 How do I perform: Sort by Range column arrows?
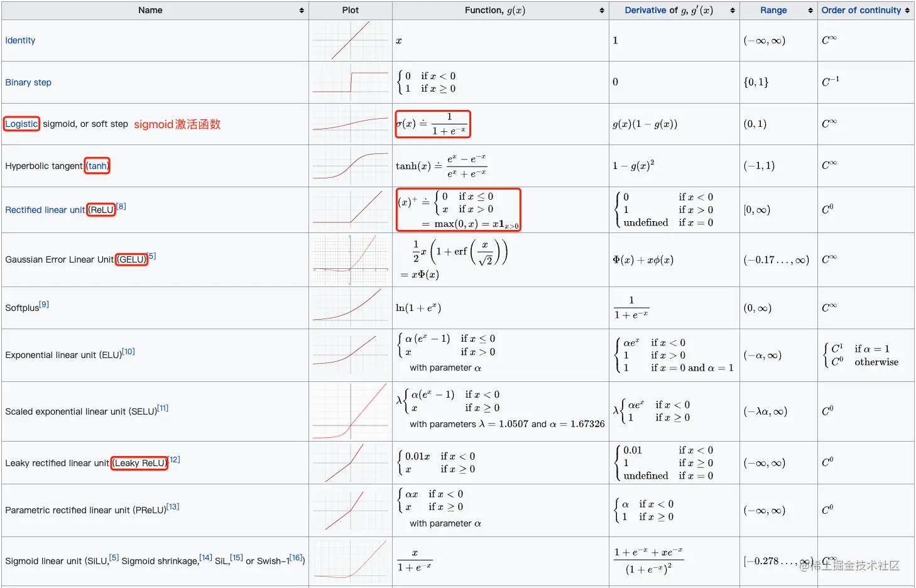tap(810, 11)
